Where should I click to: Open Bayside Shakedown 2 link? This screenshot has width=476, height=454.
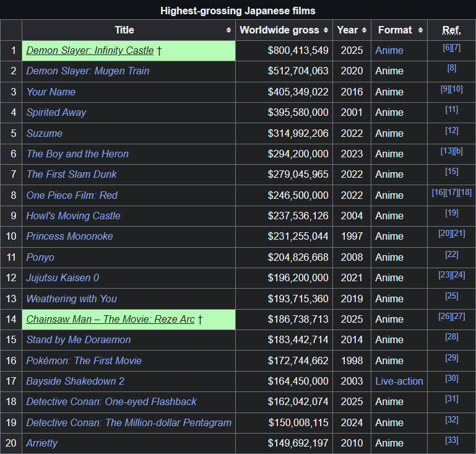[75, 382]
